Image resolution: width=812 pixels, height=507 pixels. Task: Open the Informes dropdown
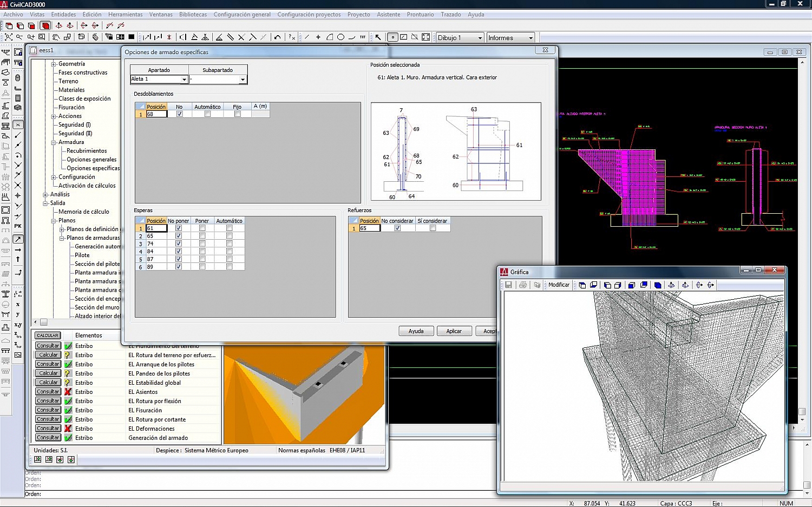(531, 37)
